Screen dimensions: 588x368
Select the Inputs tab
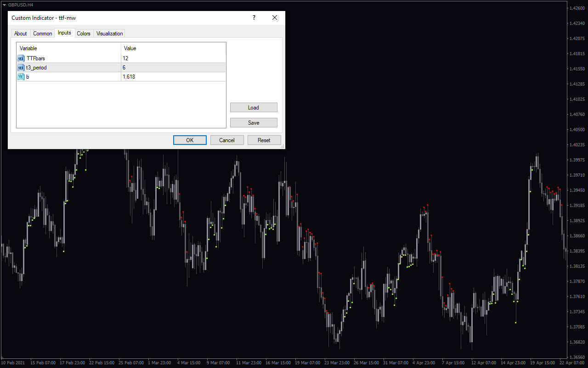point(64,33)
